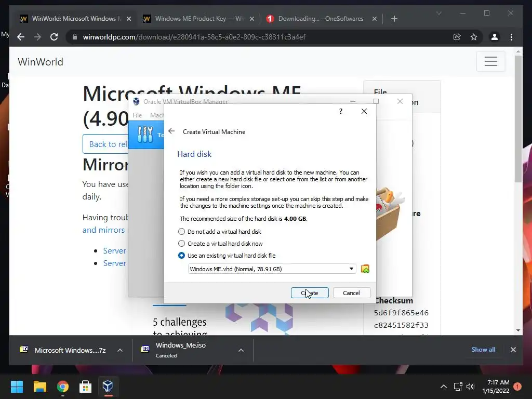Click the site lock icon in address bar
532x399 pixels.
pyautogui.click(x=75, y=37)
